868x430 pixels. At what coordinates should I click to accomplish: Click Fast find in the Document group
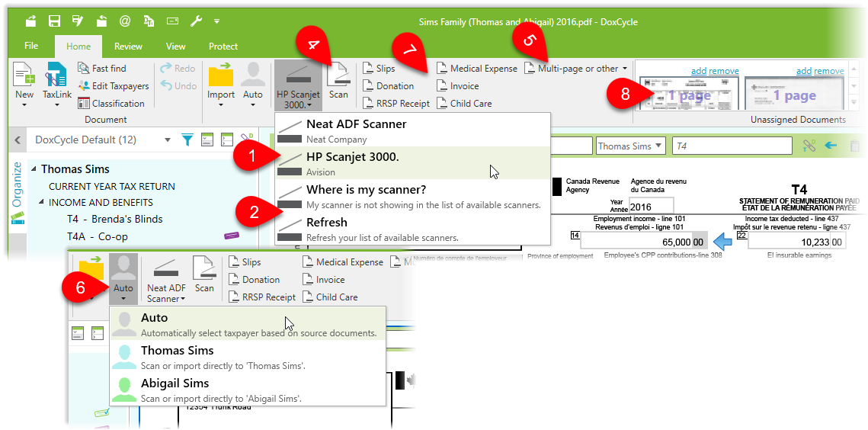click(102, 68)
